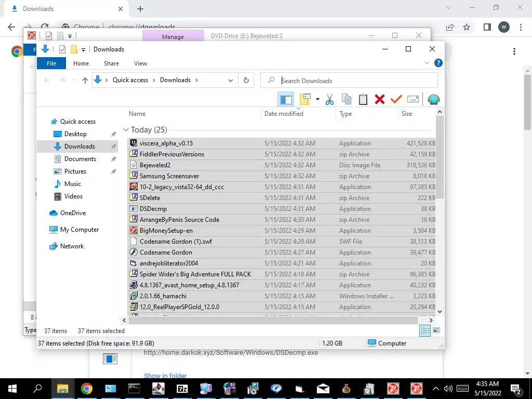This screenshot has height=399, width=532.
Task: Click the Refresh button beside address bar
Action: pyautogui.click(x=246, y=81)
